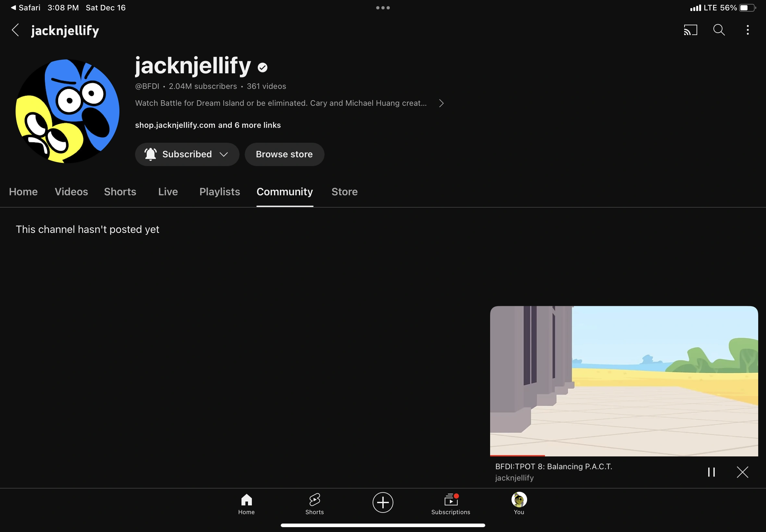This screenshot has width=766, height=532.
Task: Switch to the Videos tab
Action: tap(71, 192)
